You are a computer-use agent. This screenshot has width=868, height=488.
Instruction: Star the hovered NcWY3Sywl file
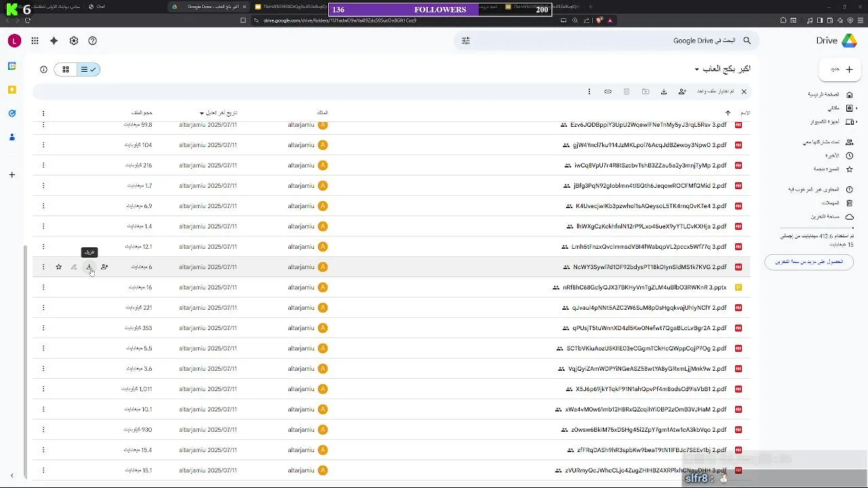coord(59,267)
